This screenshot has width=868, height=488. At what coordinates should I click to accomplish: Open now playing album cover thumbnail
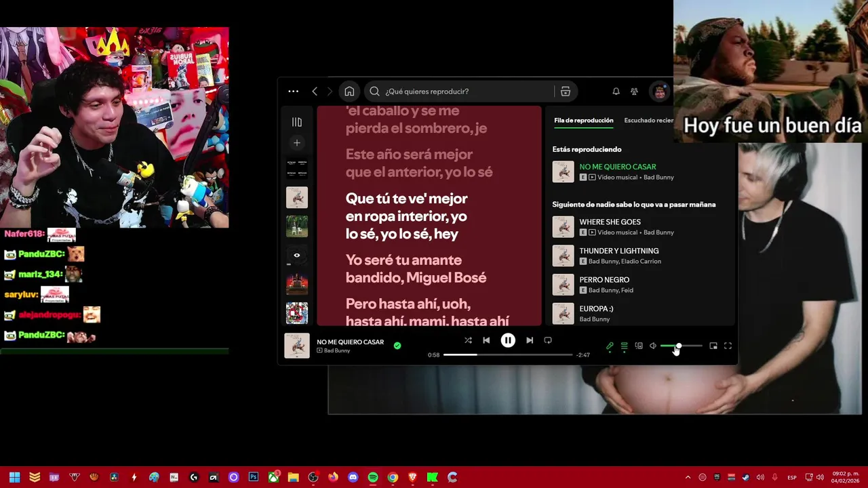pyautogui.click(x=297, y=346)
